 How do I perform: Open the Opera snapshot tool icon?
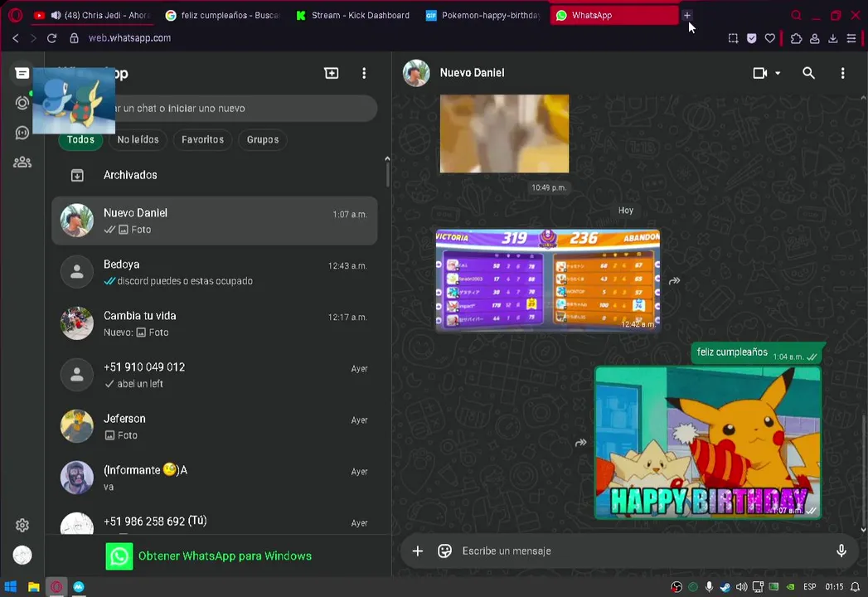[x=733, y=38]
